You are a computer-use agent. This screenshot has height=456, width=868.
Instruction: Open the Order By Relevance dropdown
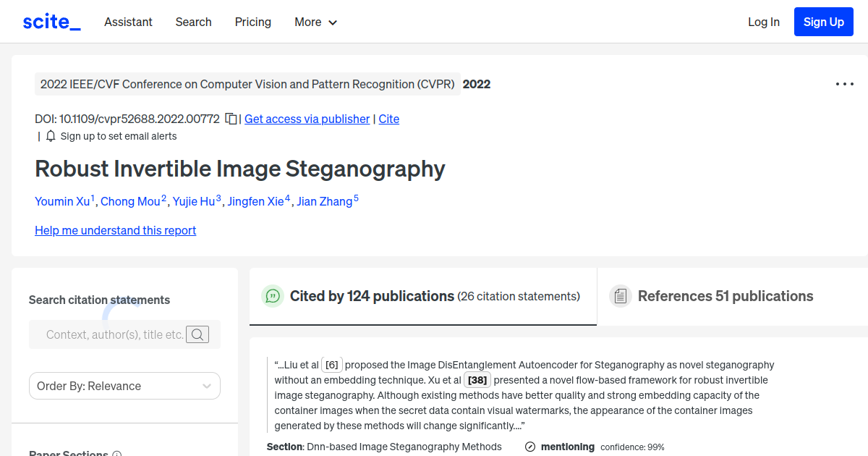(124, 386)
